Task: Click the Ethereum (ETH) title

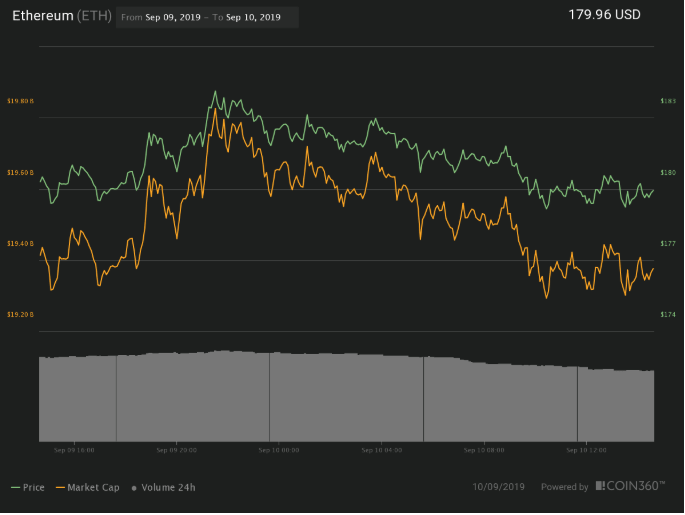Action: pos(62,16)
